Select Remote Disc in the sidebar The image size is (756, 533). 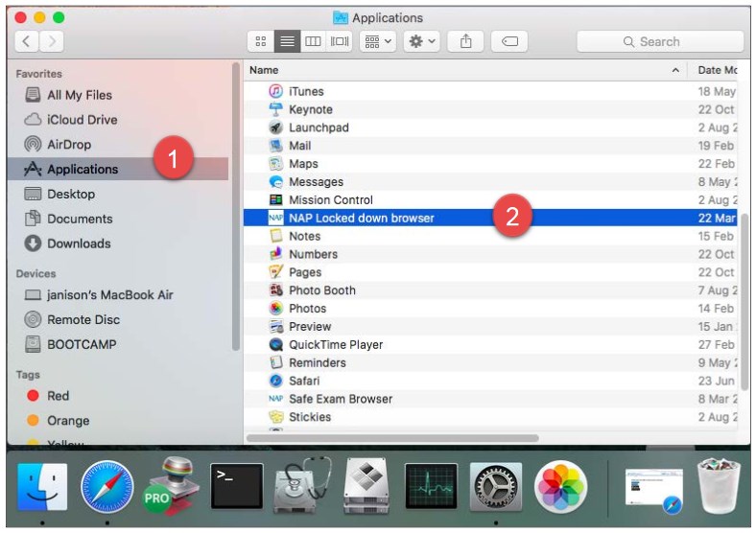point(83,319)
